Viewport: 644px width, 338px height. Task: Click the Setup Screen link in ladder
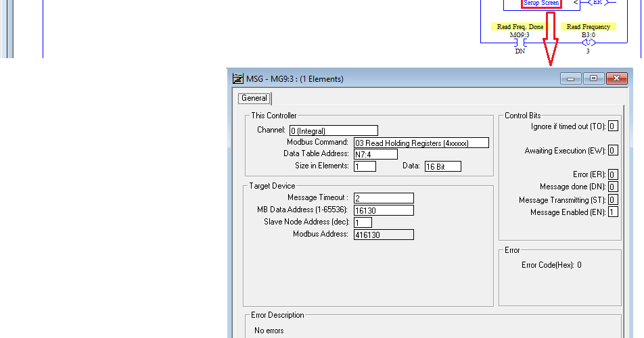point(541,3)
